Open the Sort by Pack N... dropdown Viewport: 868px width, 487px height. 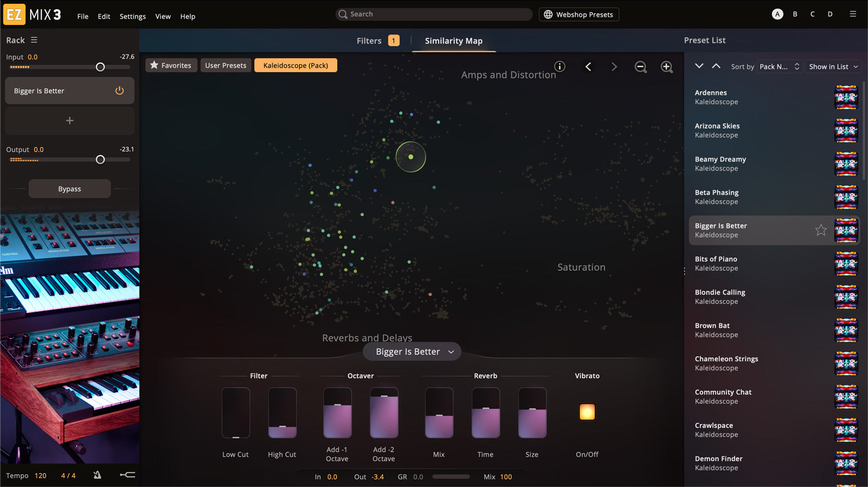779,67
